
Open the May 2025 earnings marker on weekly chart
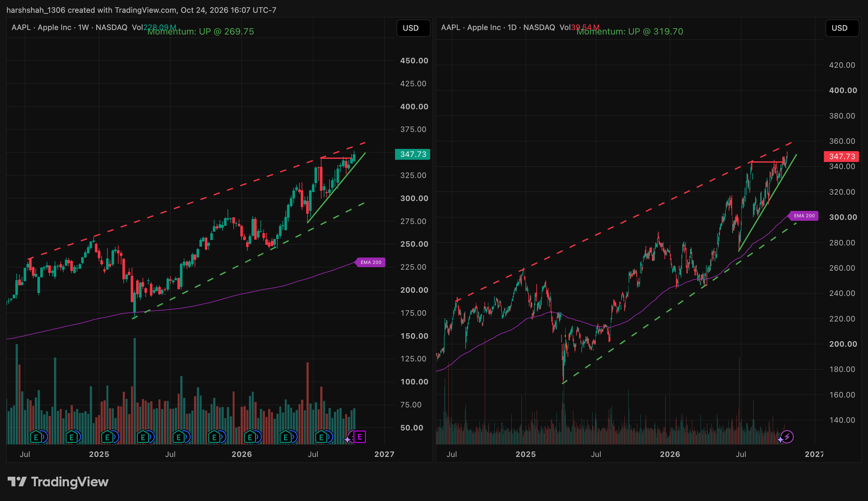tap(143, 437)
